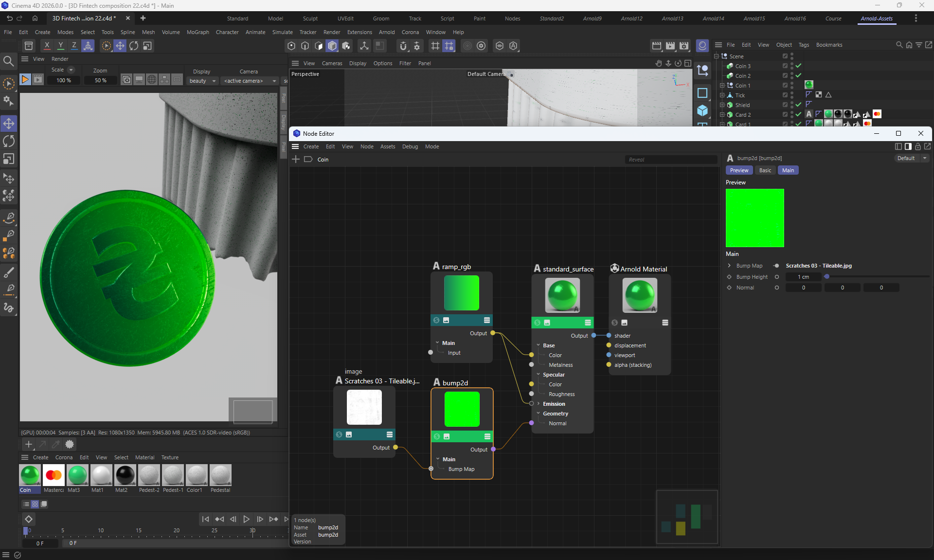934x560 pixels.
Task: Select the Move tool in left toolbar
Action: [x=9, y=124]
